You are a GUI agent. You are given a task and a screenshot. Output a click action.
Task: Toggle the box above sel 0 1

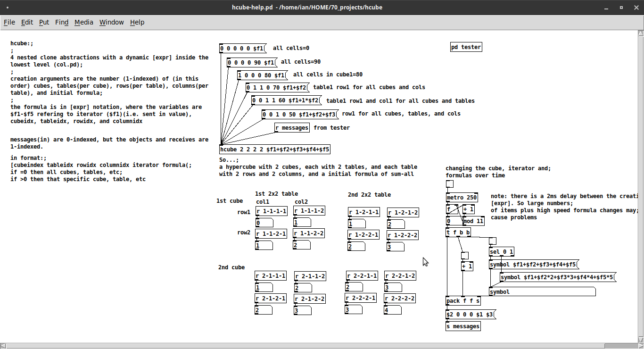pyautogui.click(x=493, y=241)
